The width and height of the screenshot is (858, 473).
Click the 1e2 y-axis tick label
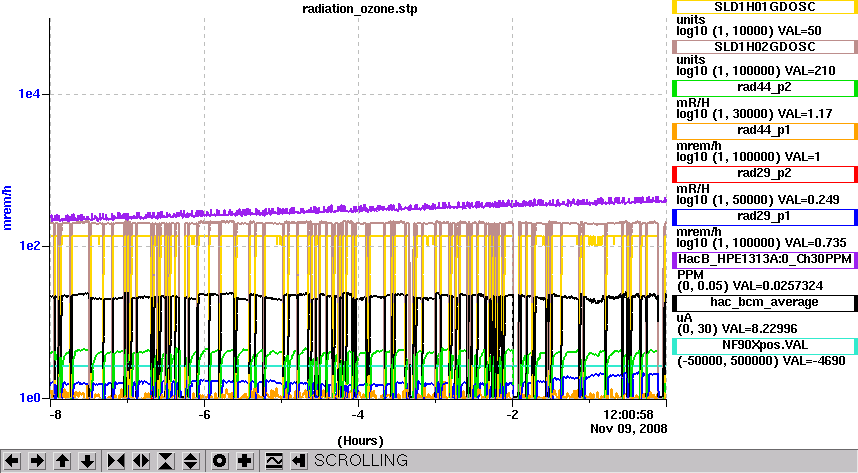click(29, 245)
